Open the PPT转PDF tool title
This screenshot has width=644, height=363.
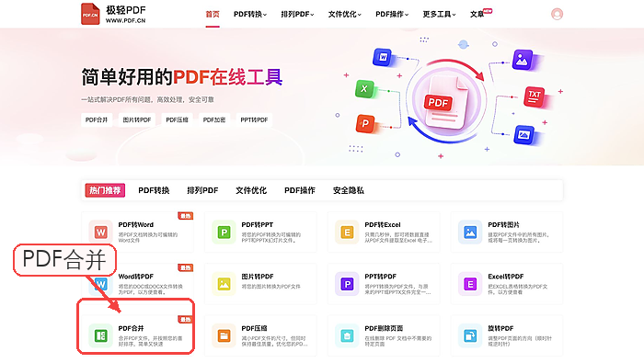pyautogui.click(x=380, y=277)
